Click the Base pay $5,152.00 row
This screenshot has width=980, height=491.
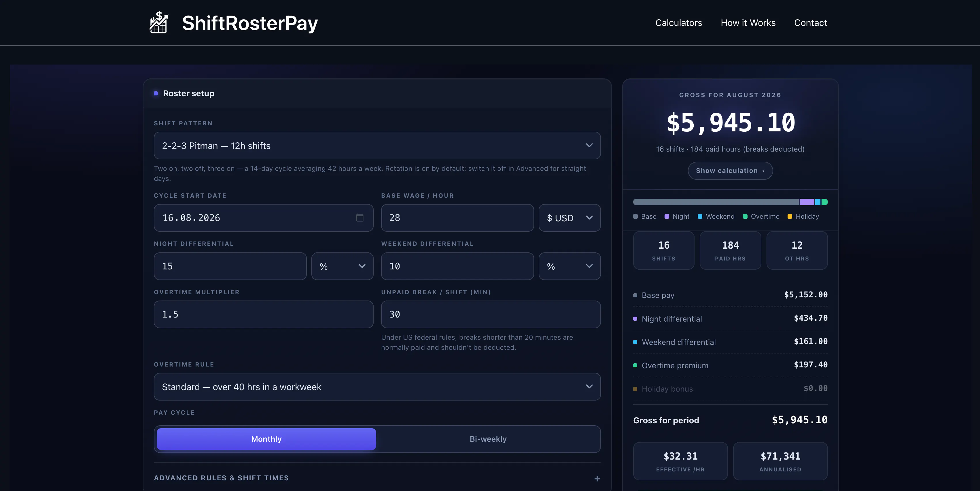[x=730, y=295]
